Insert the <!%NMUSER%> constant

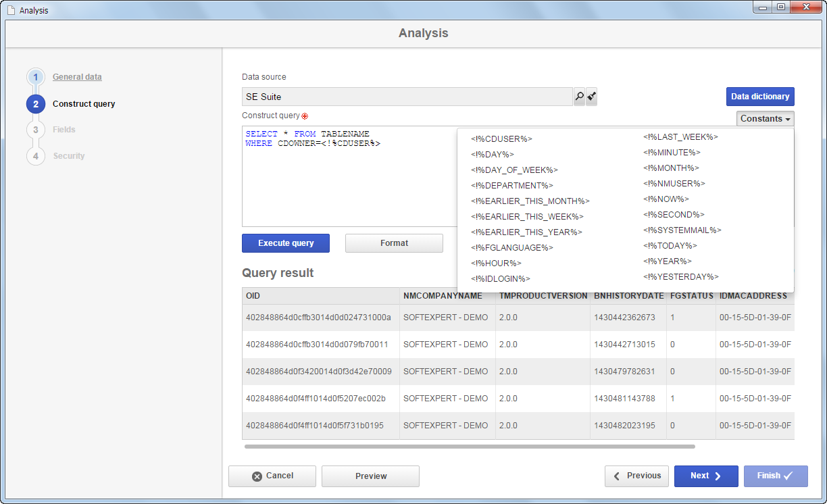674,184
